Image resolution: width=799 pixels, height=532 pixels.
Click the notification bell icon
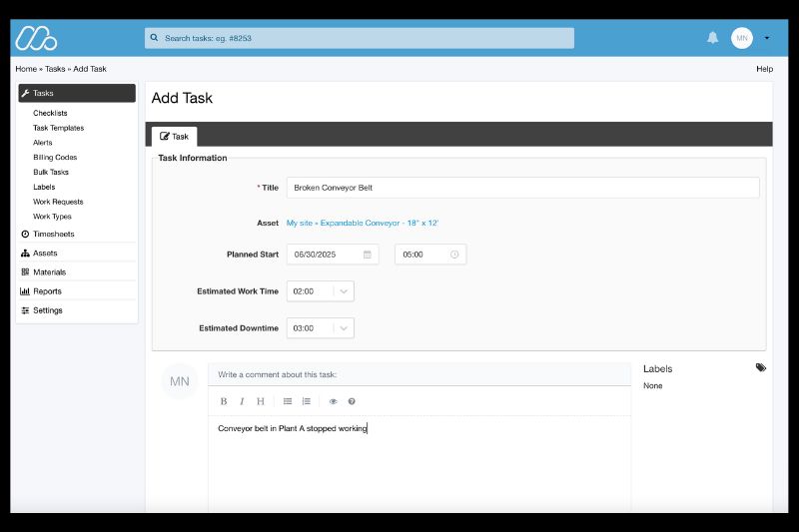(x=712, y=38)
